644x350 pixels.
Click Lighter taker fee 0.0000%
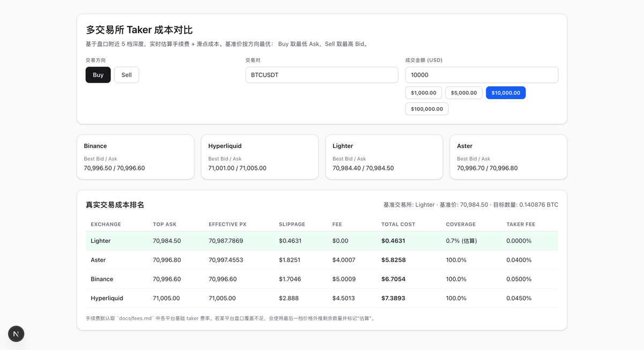519,241
